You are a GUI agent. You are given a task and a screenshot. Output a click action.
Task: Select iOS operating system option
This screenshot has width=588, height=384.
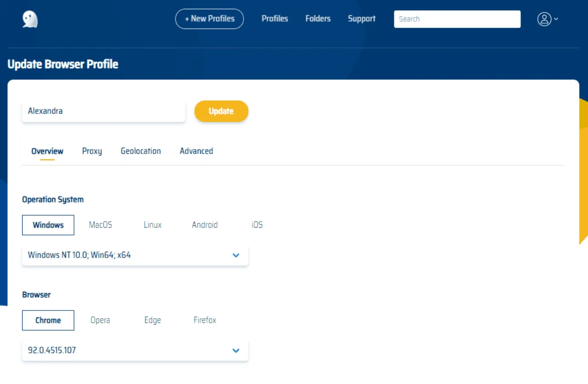[x=257, y=225]
